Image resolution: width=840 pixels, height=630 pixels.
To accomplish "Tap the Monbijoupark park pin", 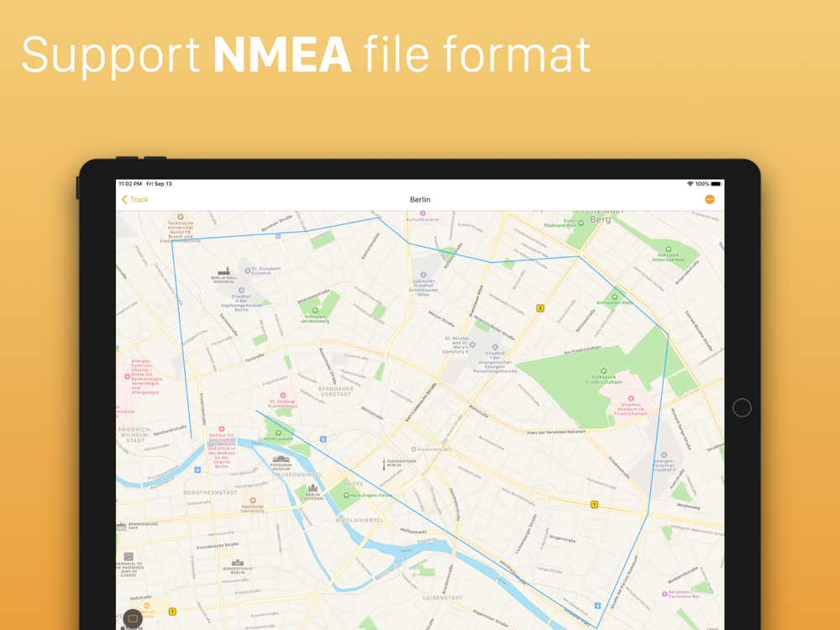I will click(278, 433).
